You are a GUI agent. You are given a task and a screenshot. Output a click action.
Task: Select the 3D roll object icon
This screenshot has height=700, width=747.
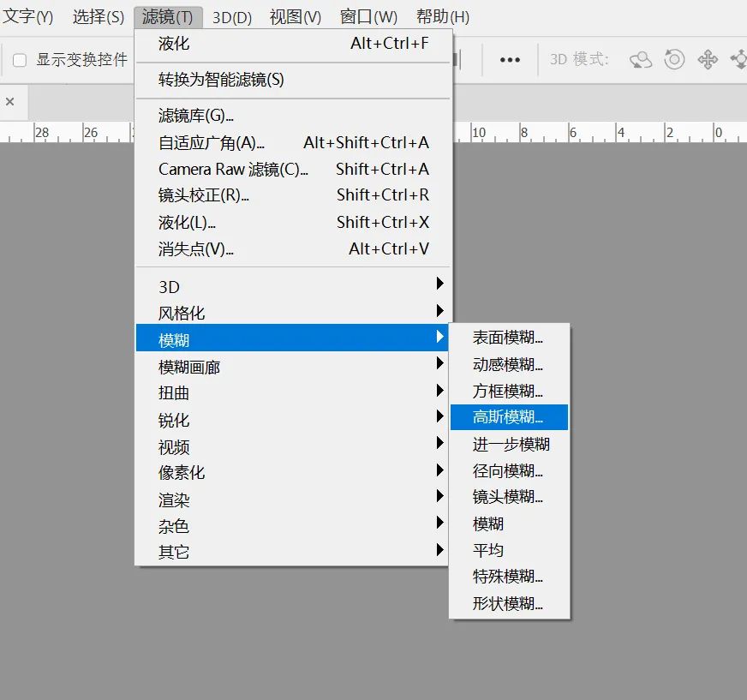coord(674,60)
